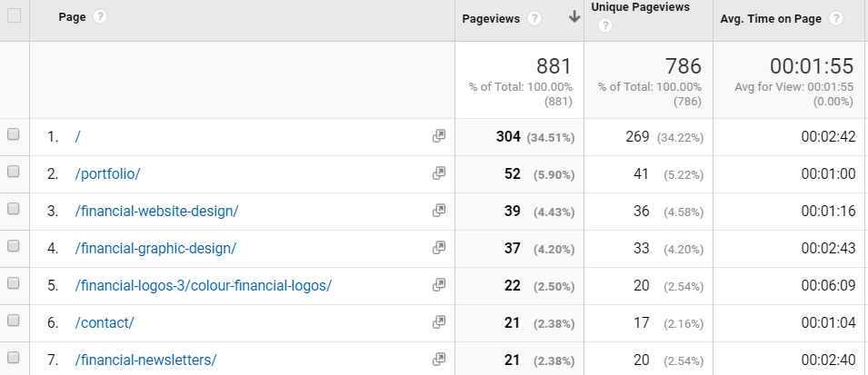Screen dimensions: 868x375
Task: Open /financial-logos-3/colour-financial-logos/ link
Action: (204, 285)
